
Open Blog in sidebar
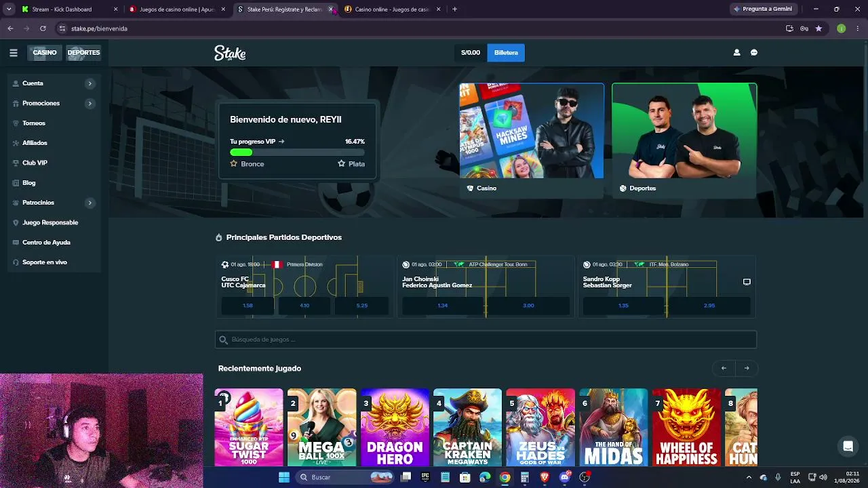click(x=28, y=183)
